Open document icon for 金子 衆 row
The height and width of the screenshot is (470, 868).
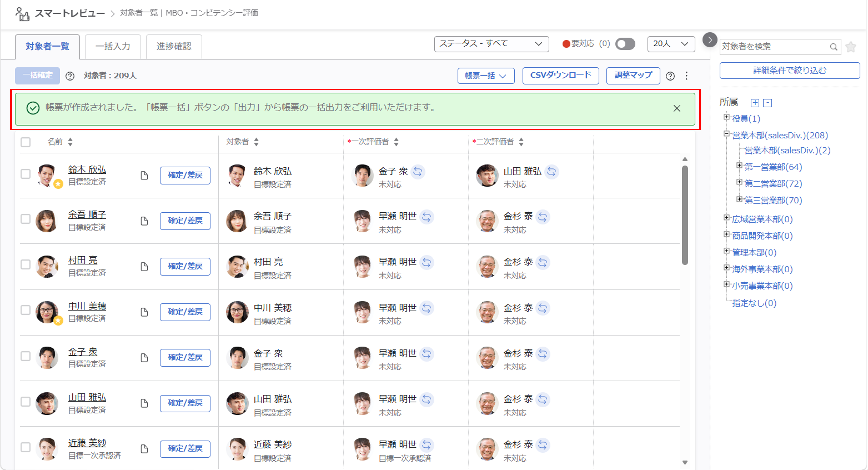(144, 357)
